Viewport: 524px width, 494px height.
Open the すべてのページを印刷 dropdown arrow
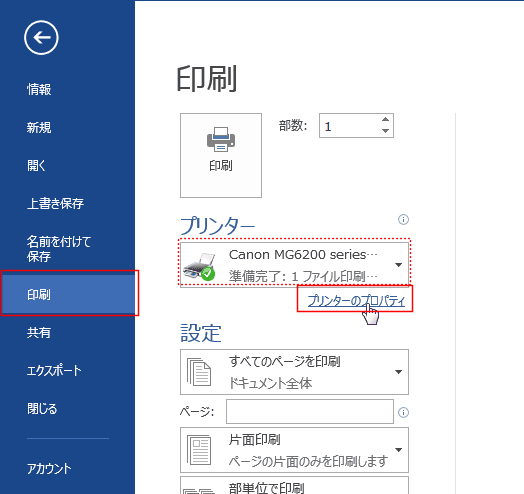[x=398, y=372]
